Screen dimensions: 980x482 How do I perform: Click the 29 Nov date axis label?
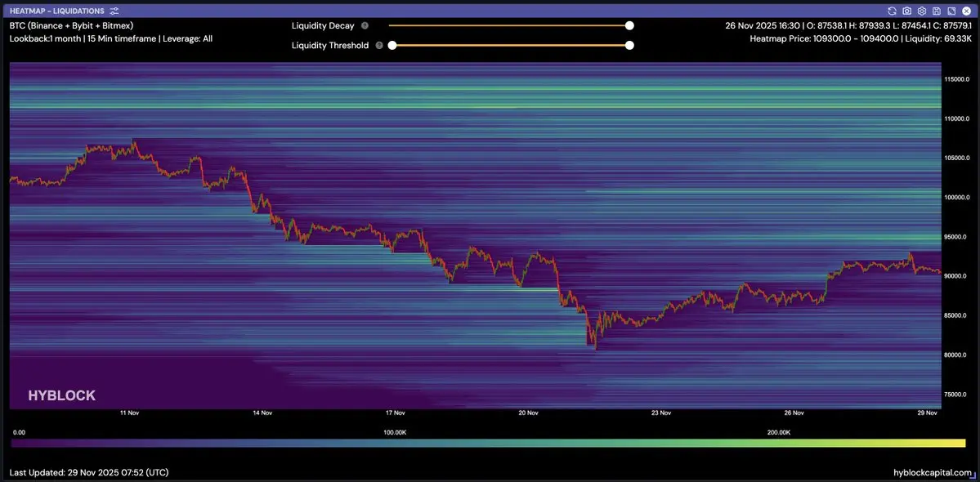point(927,413)
